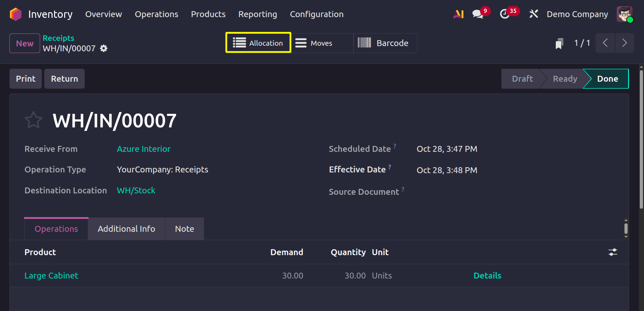Image resolution: width=644 pixels, height=311 pixels.
Task: Click the Inventory app title
Action: pyautogui.click(x=50, y=14)
